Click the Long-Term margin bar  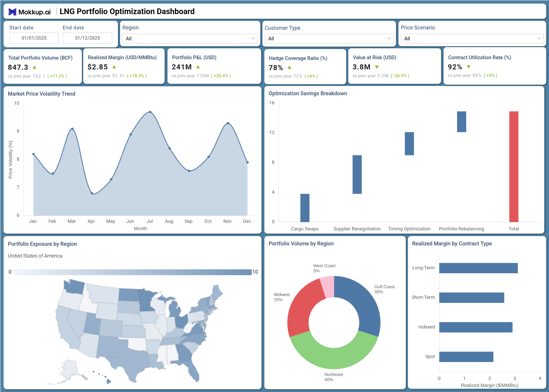(x=478, y=268)
